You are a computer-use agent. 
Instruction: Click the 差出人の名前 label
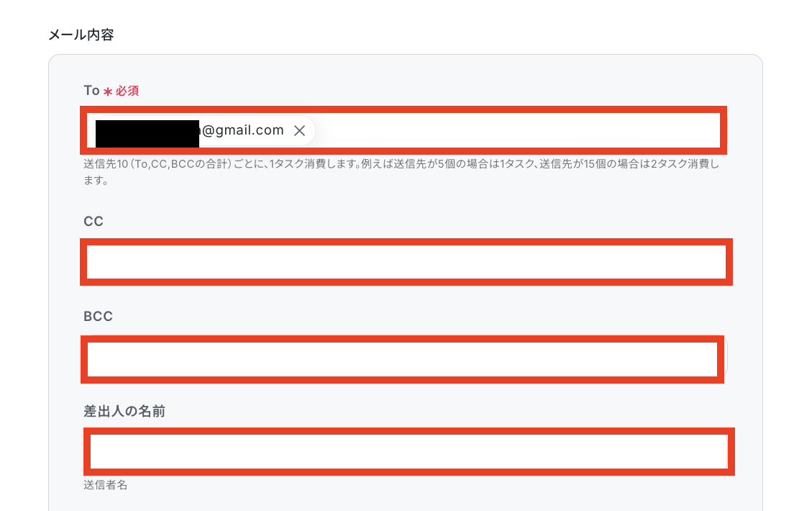124,412
